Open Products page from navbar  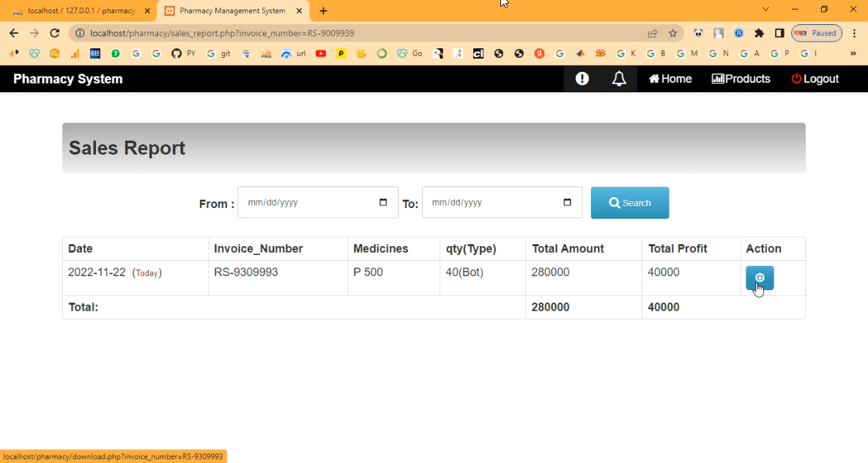tap(741, 79)
